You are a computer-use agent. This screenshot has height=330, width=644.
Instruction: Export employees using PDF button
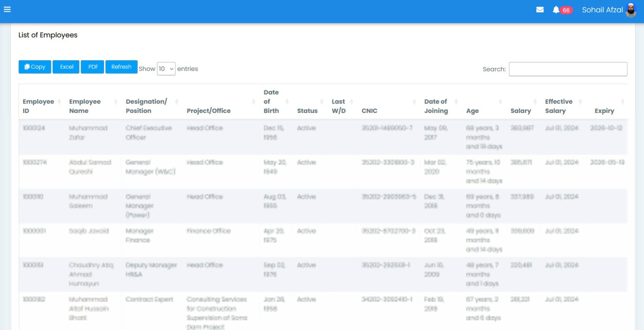pyautogui.click(x=92, y=67)
